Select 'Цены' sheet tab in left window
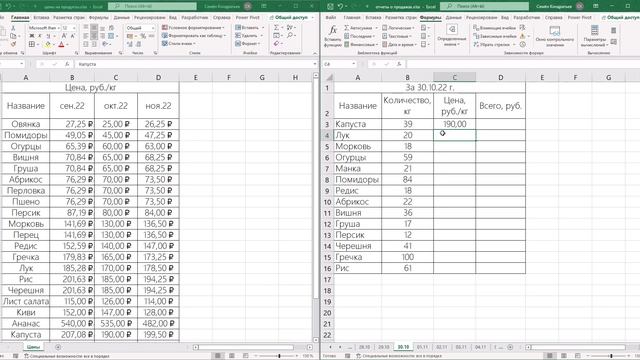 [33, 347]
